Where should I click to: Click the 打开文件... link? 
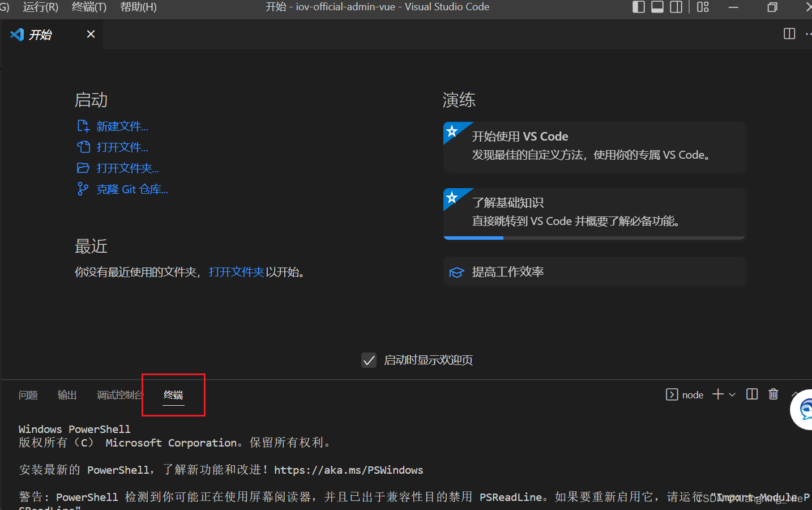[x=122, y=147]
